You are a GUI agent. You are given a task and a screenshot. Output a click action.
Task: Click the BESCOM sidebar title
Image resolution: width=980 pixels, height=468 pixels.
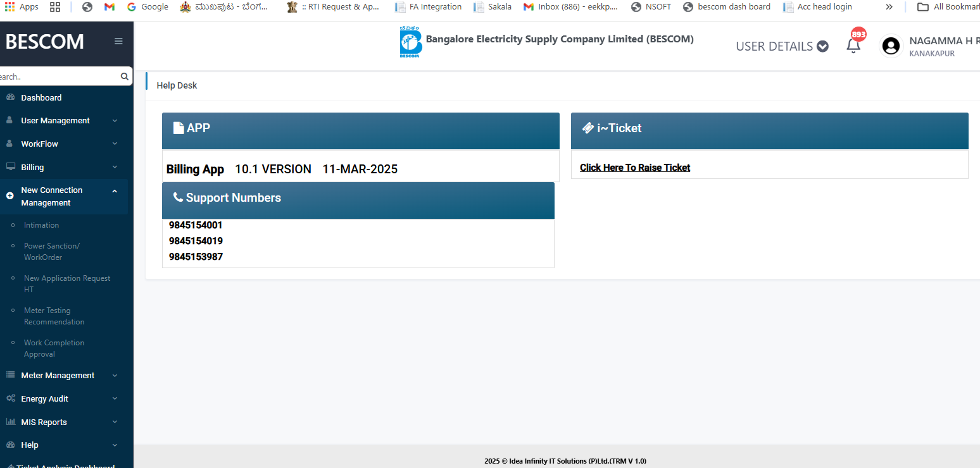(x=44, y=42)
